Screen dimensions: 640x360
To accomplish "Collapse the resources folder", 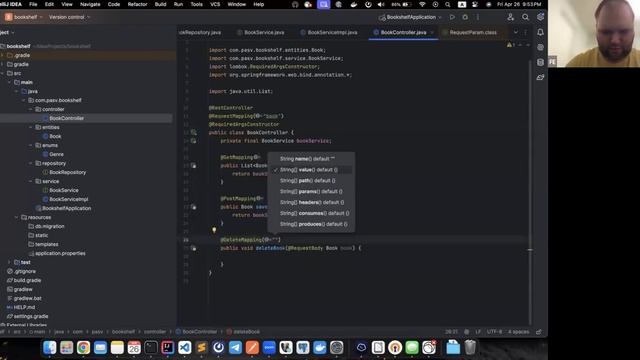I will click(x=17, y=217).
